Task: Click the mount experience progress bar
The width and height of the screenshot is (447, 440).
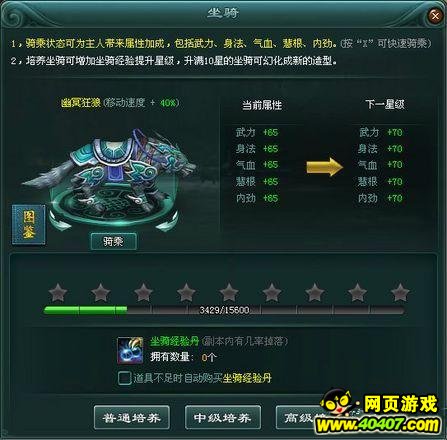Action: point(224,310)
